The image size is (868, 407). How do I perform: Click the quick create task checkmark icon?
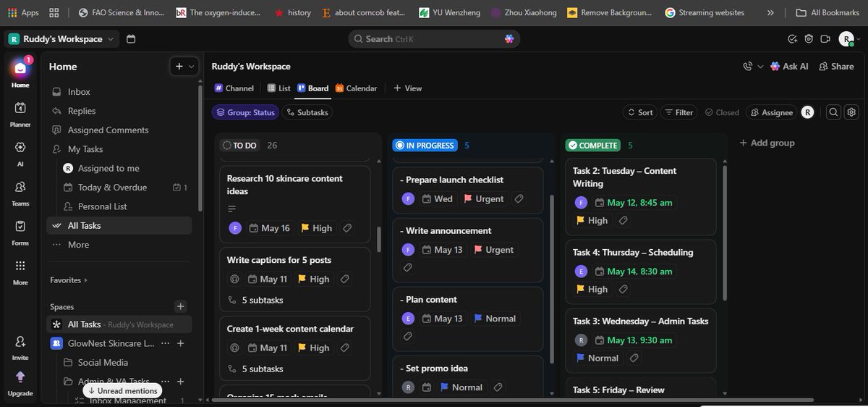coord(792,39)
